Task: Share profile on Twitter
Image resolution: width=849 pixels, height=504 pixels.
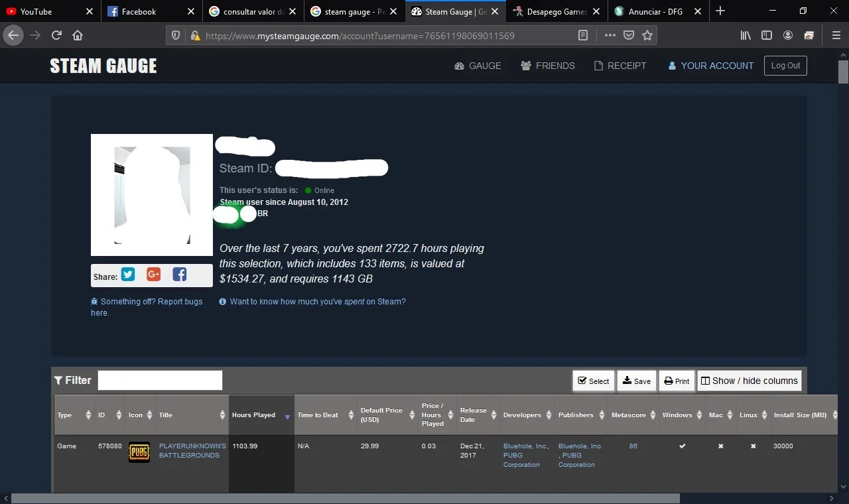Action: point(128,275)
